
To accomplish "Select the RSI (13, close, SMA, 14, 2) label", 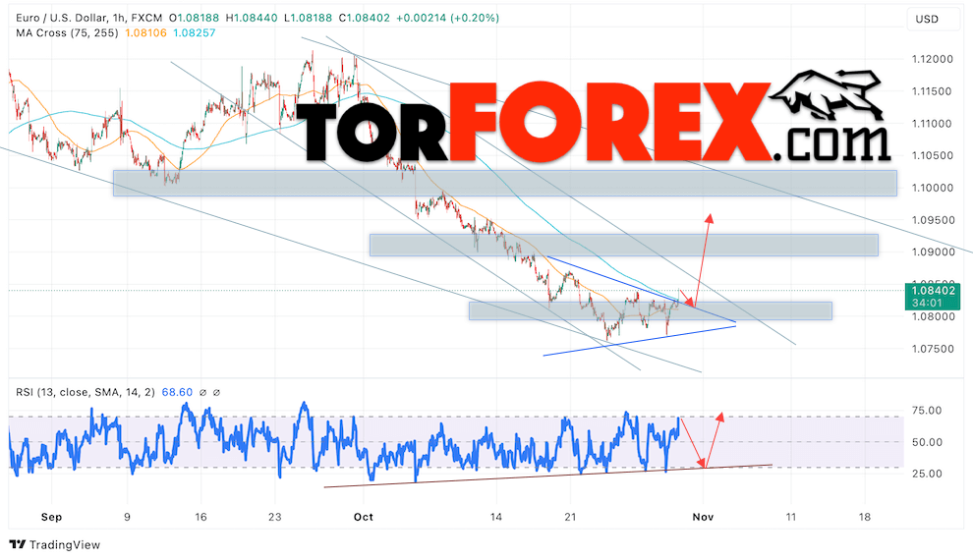I will [x=85, y=392].
